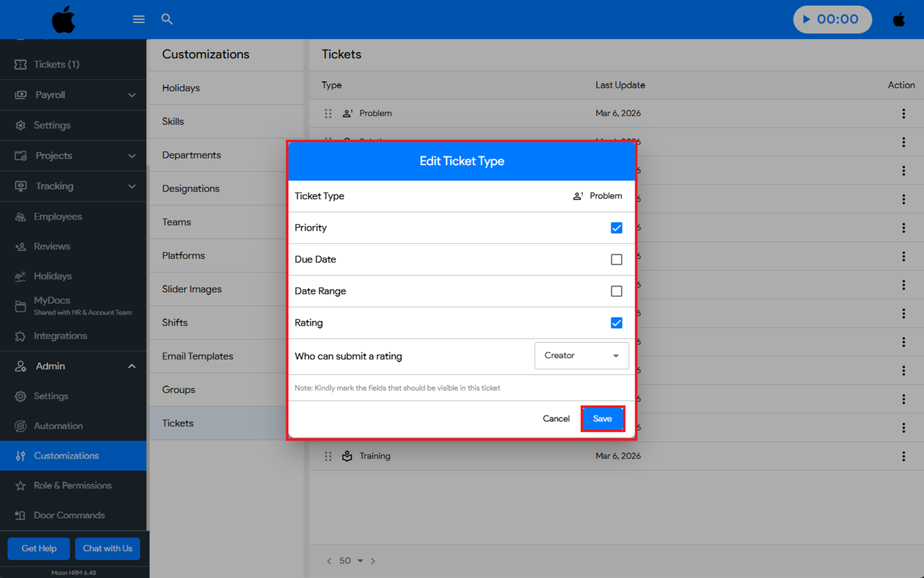Open Email Templates customization item

click(198, 356)
